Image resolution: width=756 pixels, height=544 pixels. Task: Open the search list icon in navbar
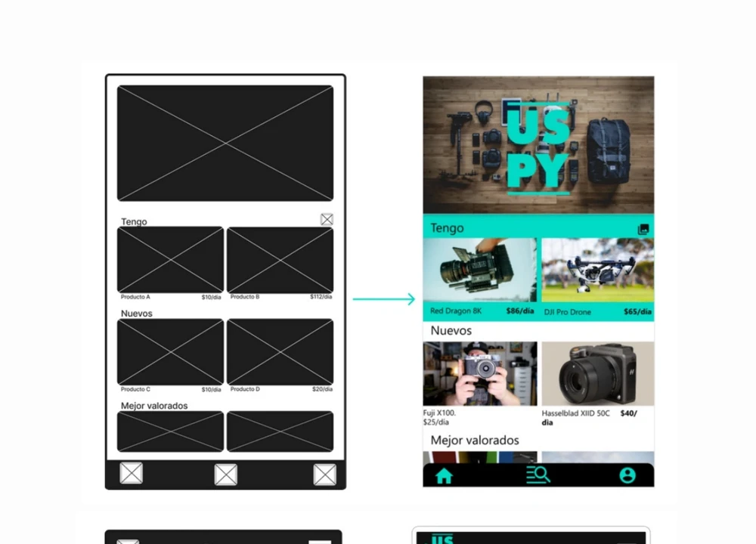pos(538,474)
